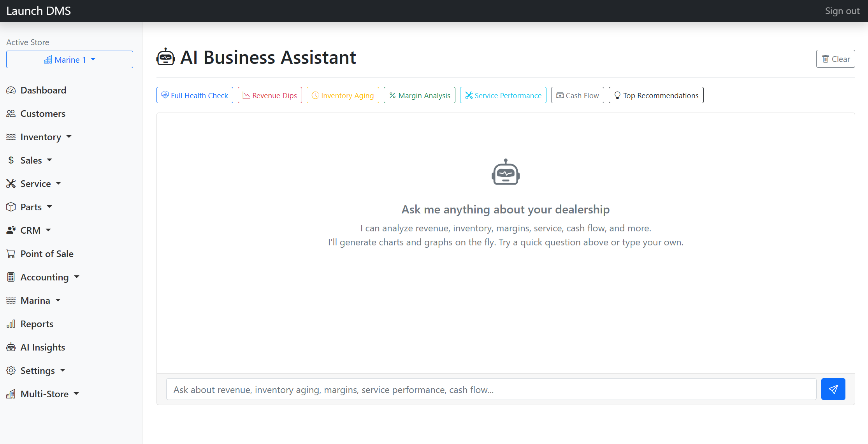Viewport: 868px width, 444px height.
Task: Focus the ask-about-revenue chat input field
Action: click(x=491, y=389)
